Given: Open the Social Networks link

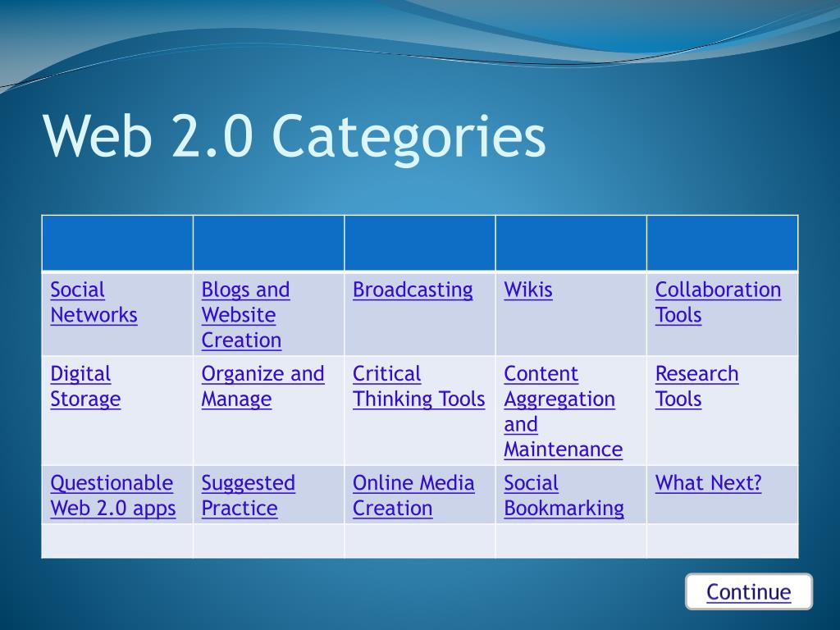Looking at the screenshot, I should tap(94, 302).
